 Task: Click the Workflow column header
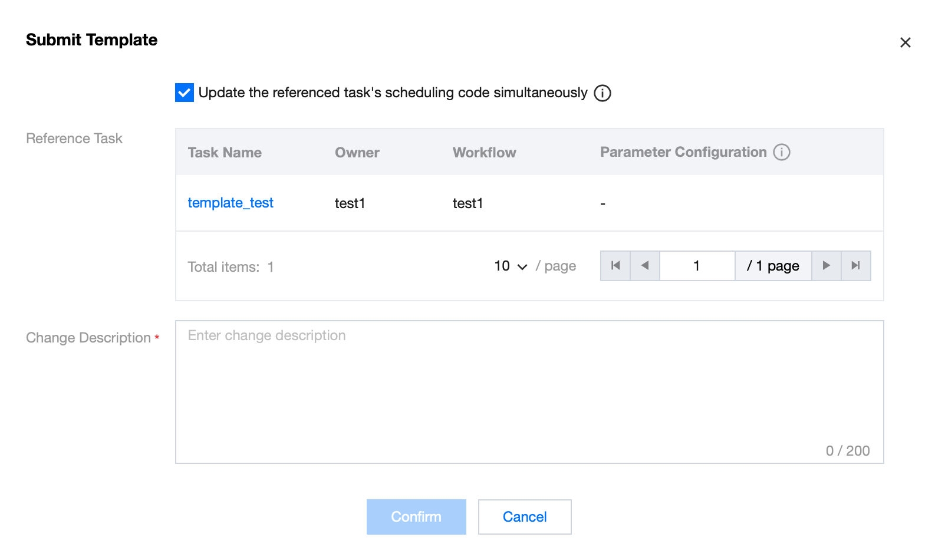click(x=484, y=153)
